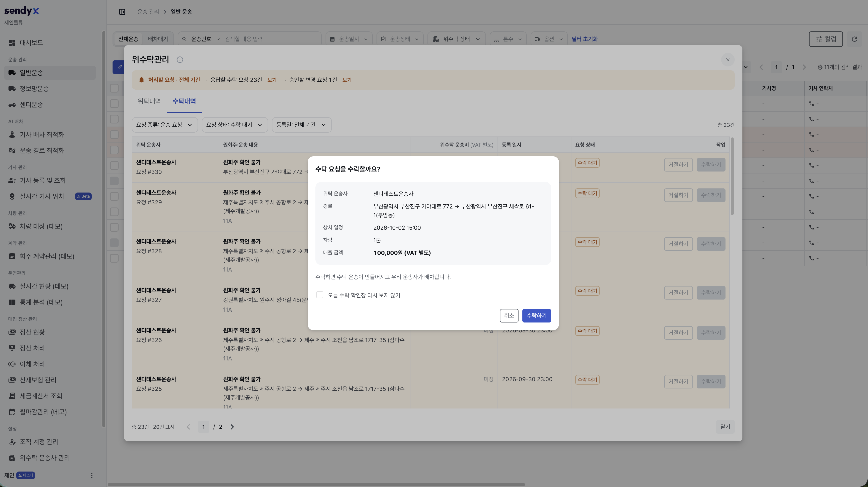Viewport: 868px width, 487px height.
Task: Click 거절하기 for 요청 #329
Action: [x=678, y=195]
